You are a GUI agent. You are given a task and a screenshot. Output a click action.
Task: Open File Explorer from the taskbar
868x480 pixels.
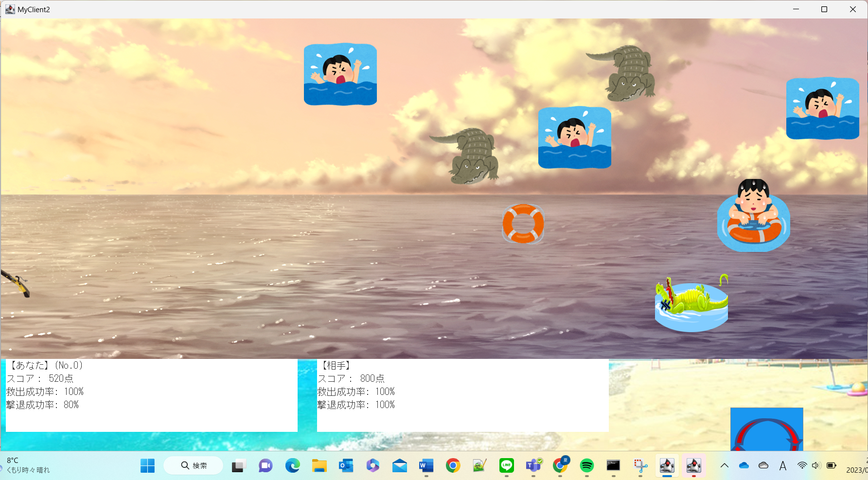[x=319, y=466]
